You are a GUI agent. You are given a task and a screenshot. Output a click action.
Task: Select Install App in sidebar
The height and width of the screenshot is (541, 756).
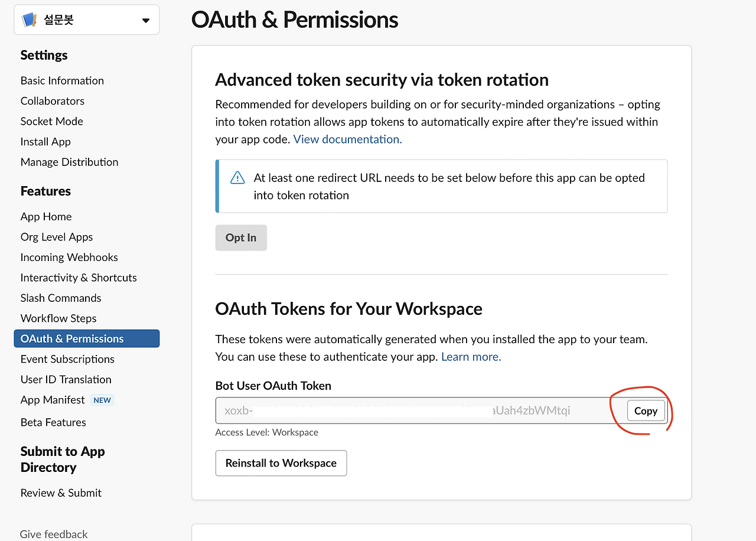[45, 142]
